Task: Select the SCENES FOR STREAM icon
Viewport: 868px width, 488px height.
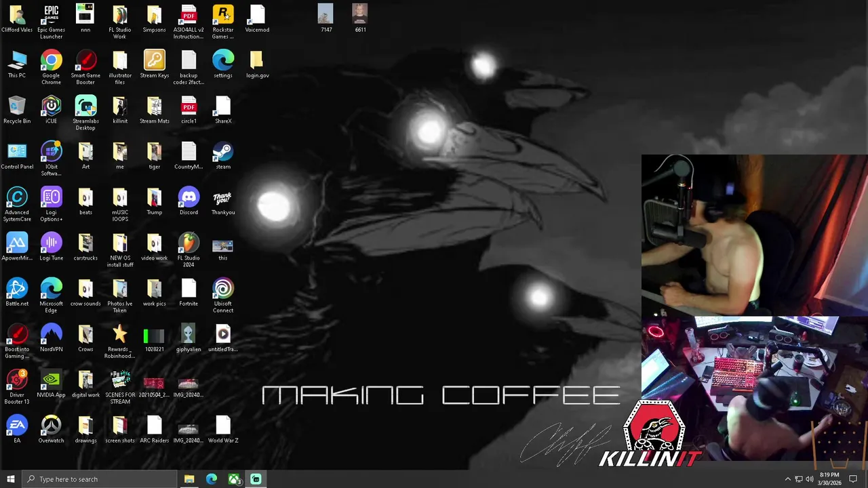Action: point(120,380)
